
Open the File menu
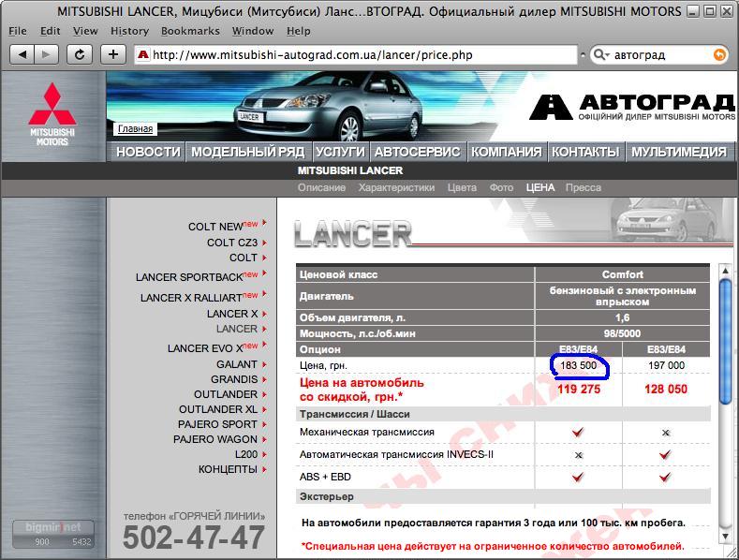click(x=18, y=31)
